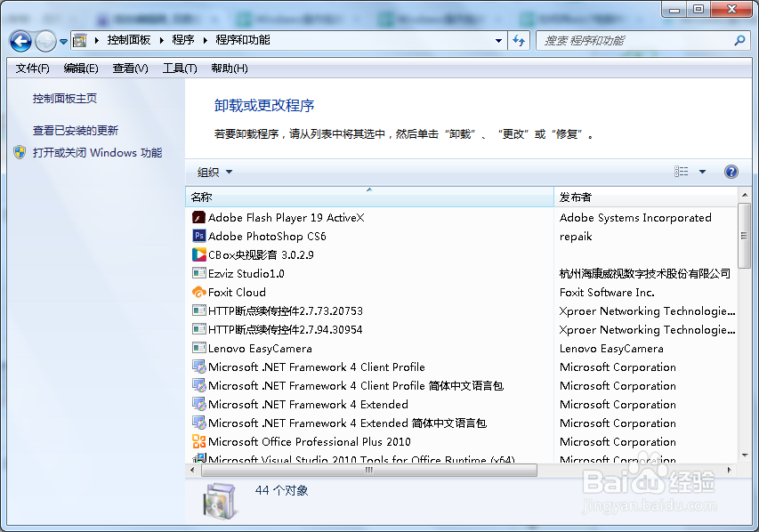The height and width of the screenshot is (532, 759).
Task: Click the horizontal scrollbar thumb
Action: (369, 470)
